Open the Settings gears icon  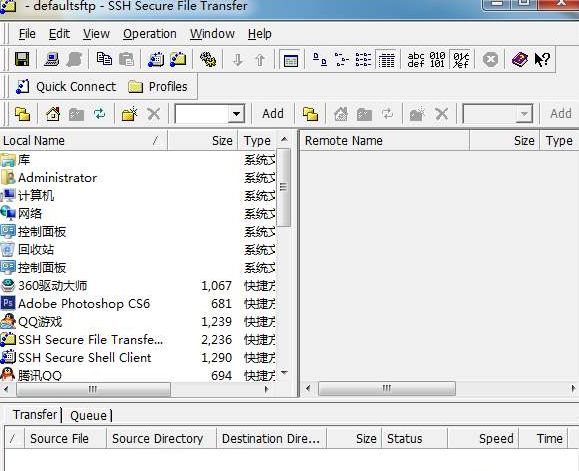(x=208, y=59)
